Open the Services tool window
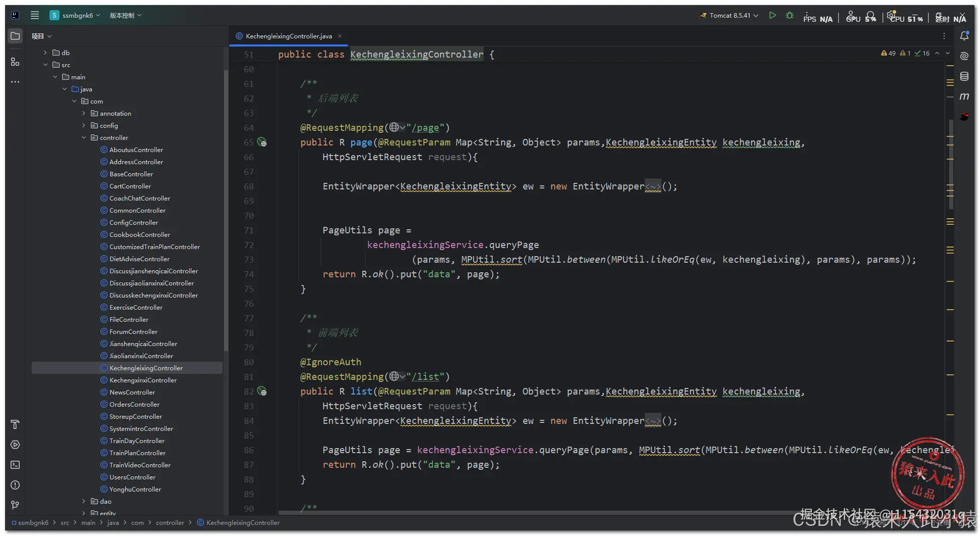The width and height of the screenshot is (980, 536). tap(15, 445)
